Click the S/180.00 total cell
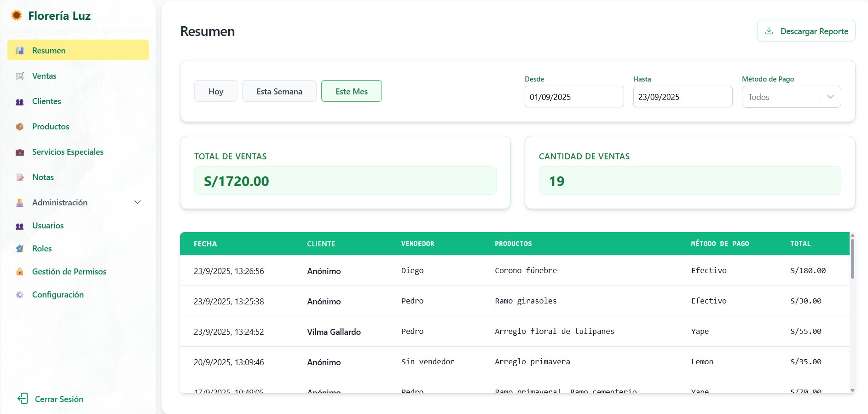This screenshot has height=414, width=868. [808, 270]
